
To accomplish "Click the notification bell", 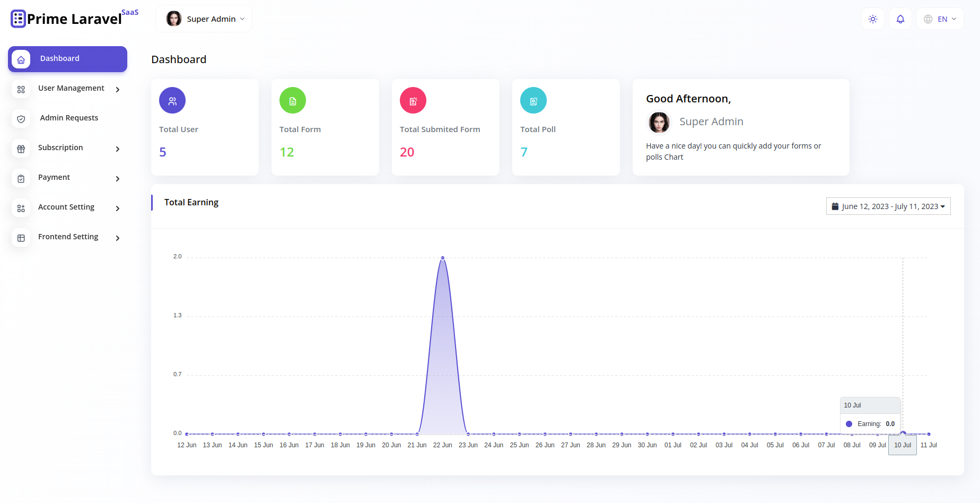I will [x=900, y=19].
